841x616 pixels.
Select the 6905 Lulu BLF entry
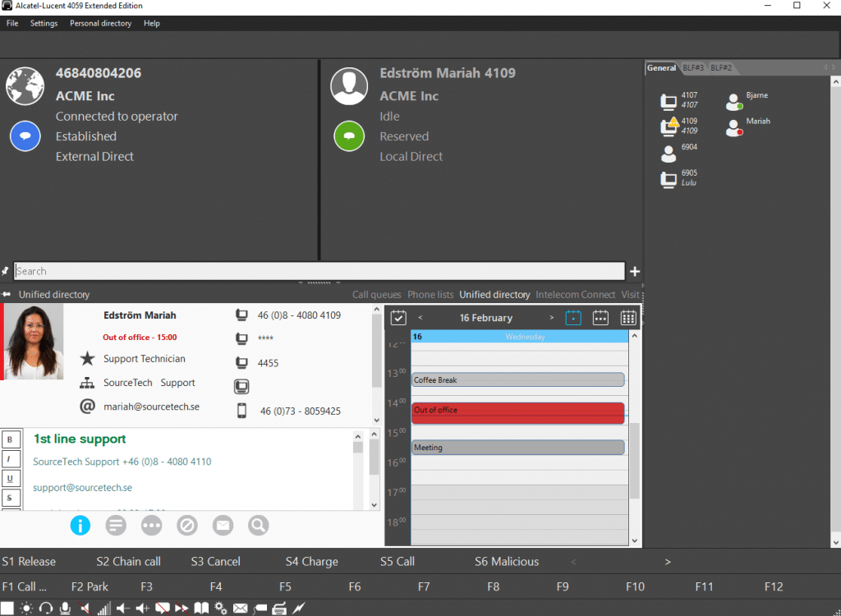point(678,178)
